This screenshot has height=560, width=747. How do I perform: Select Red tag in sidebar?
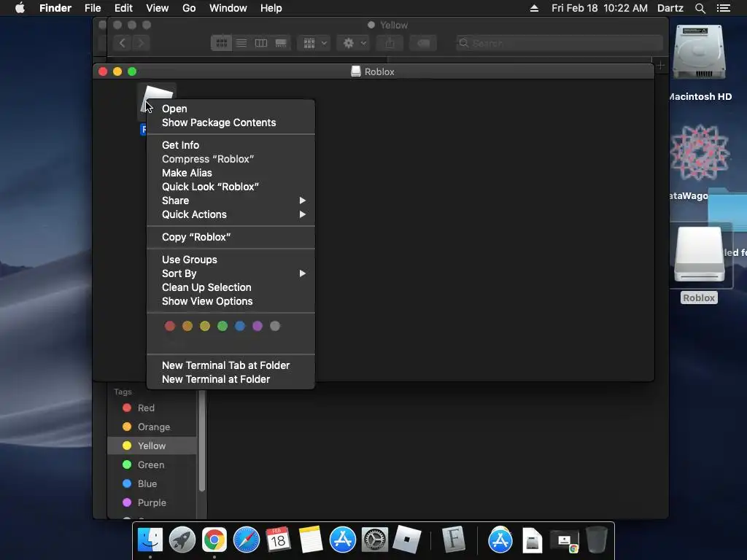coord(152,408)
